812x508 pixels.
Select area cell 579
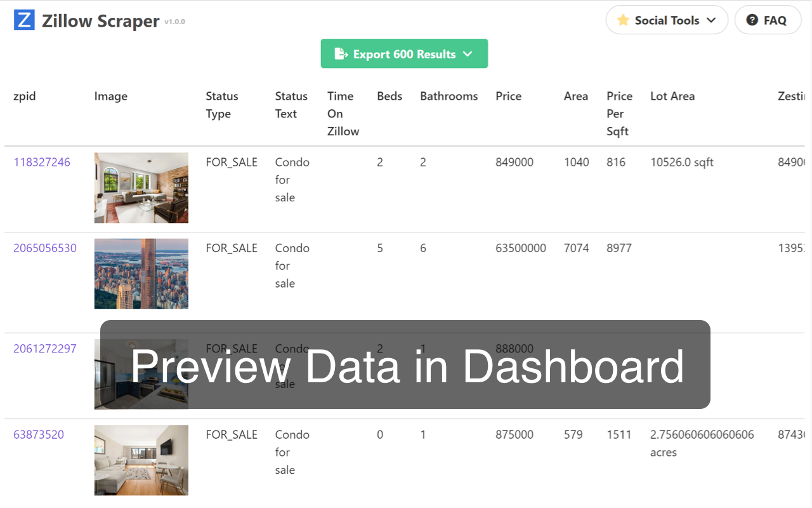(573, 434)
